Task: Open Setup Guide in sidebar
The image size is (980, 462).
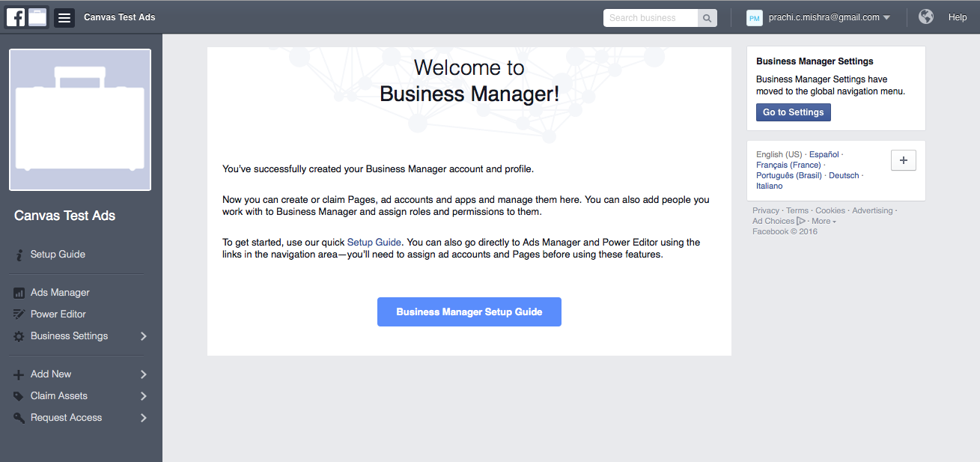Action: [x=58, y=255]
